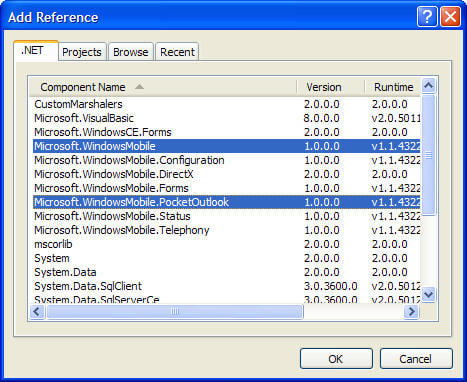Close the Add Reference dialog
This screenshot has height=382, width=467.
451,17
